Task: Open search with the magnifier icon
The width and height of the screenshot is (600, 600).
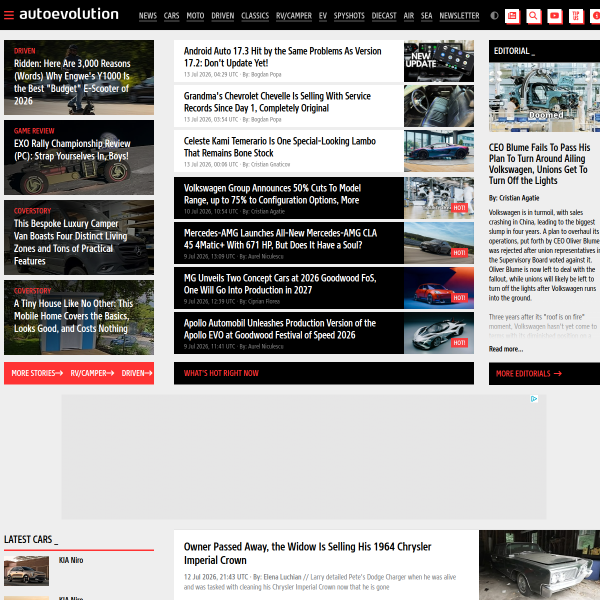Action: coord(533,16)
